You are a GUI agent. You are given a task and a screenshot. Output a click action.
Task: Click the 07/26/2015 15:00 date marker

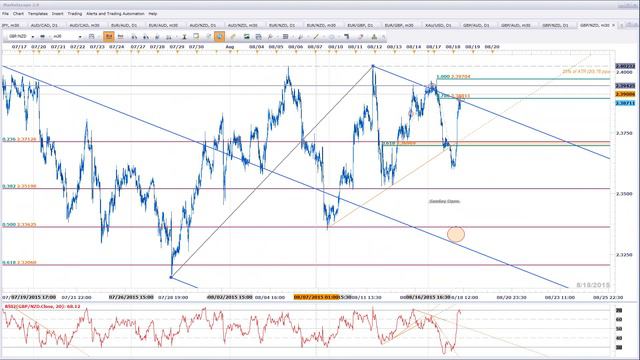tap(131, 297)
